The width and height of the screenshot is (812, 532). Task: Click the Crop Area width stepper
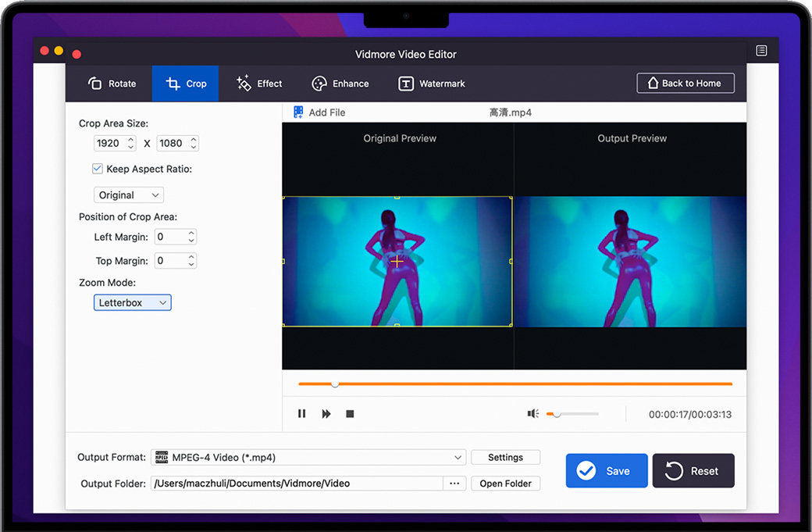[x=130, y=143]
